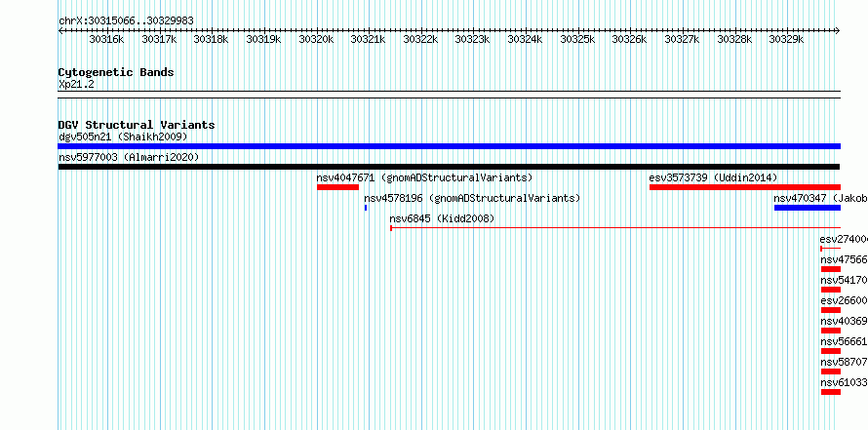Click the 30325k ruler tick label
This screenshot has height=430, width=868.
pos(577,39)
